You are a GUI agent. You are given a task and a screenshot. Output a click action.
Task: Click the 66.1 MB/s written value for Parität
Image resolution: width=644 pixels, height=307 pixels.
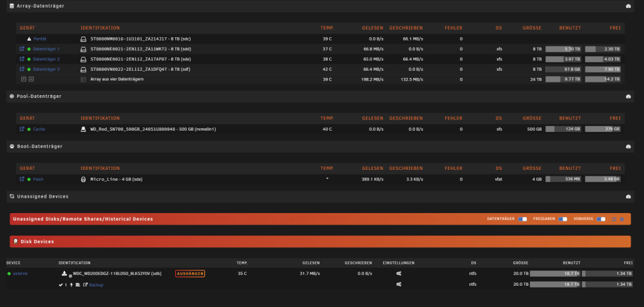413,39
